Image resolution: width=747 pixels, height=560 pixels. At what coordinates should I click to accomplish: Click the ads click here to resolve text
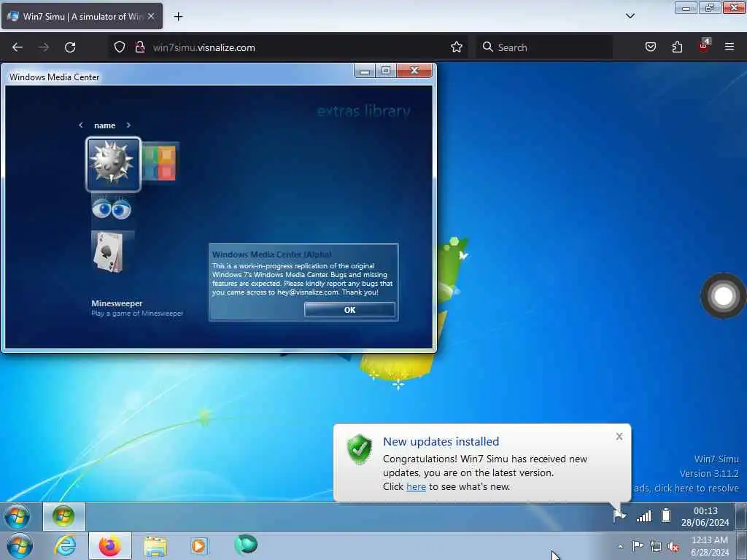686,488
